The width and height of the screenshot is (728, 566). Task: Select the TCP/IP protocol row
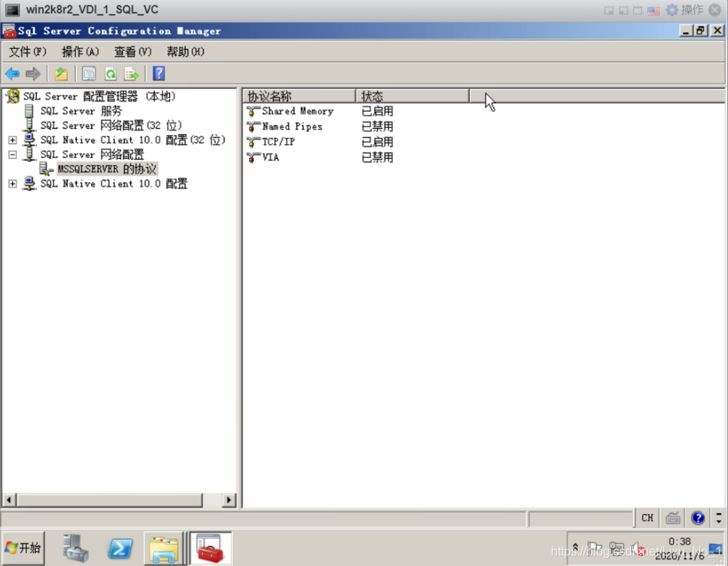[278, 142]
